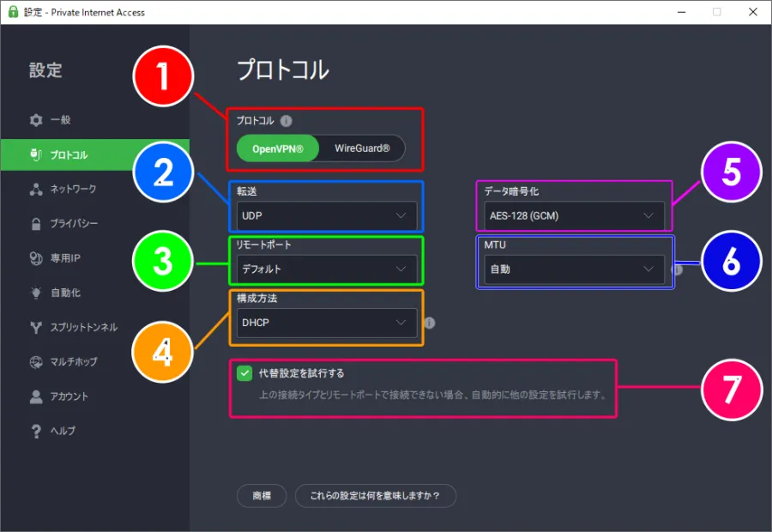Image resolution: width=772 pixels, height=532 pixels.
Task: Open the 構成方法 dropdown showing DHCP
Action: (327, 323)
